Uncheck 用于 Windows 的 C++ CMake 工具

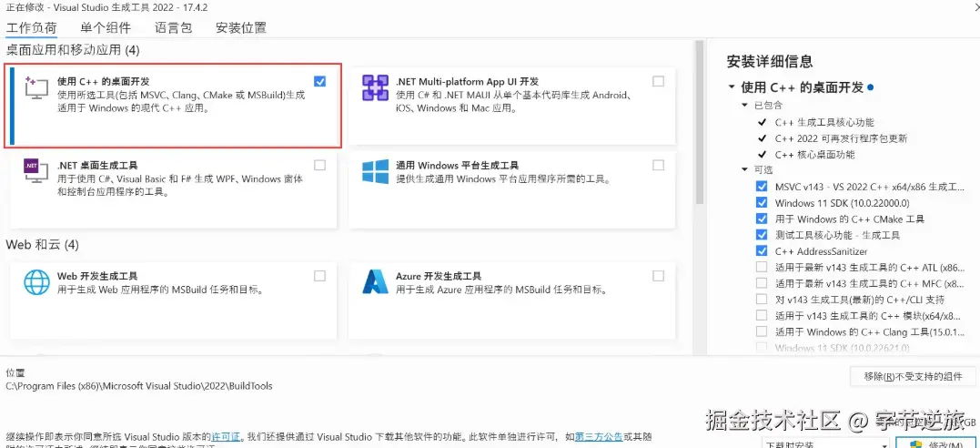[762, 219]
